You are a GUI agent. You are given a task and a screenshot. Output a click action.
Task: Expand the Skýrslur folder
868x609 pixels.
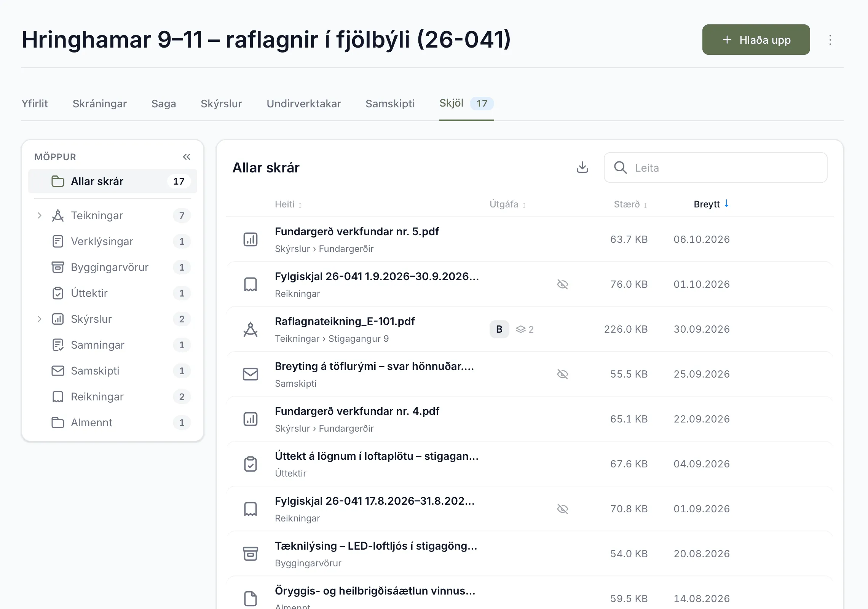point(39,319)
